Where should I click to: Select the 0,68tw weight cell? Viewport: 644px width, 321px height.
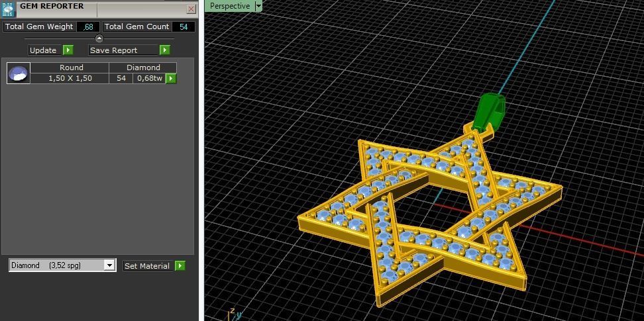(149, 78)
